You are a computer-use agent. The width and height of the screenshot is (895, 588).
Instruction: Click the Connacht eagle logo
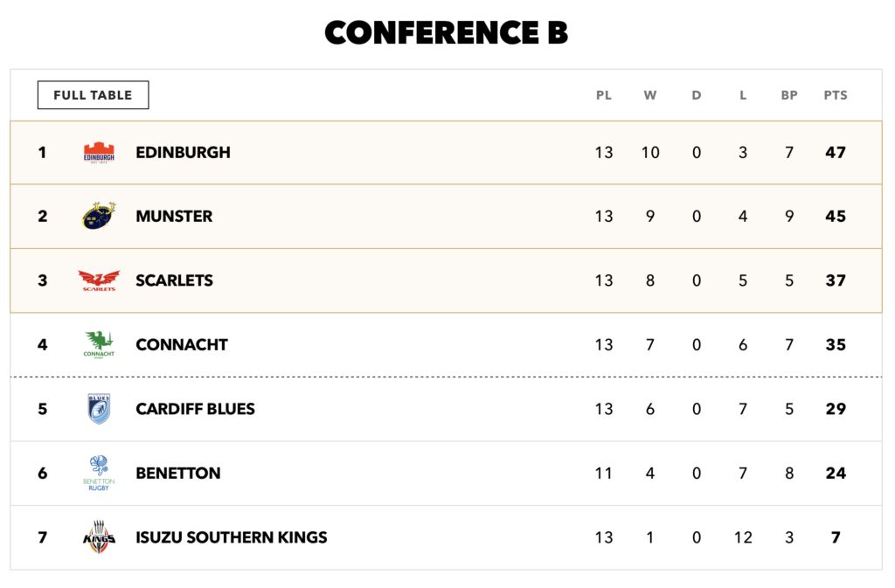pyautogui.click(x=99, y=344)
